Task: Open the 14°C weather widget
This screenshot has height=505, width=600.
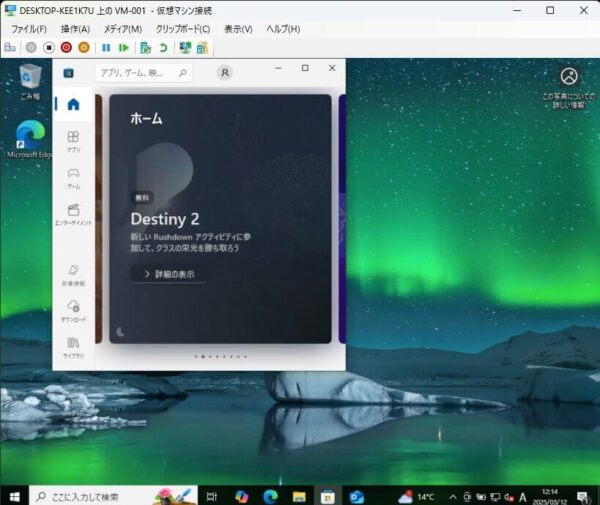Action: pos(416,497)
